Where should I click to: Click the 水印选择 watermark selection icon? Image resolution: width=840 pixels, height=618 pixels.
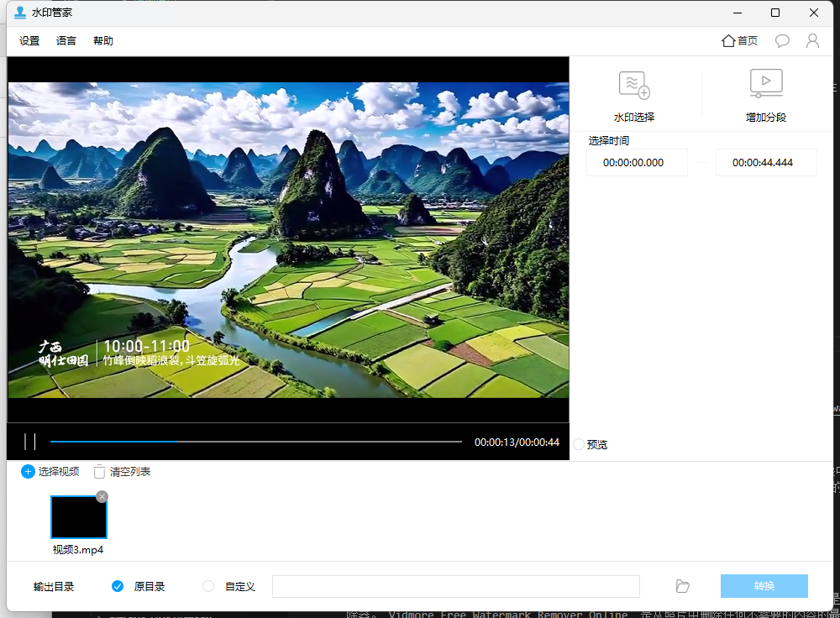[x=633, y=85]
